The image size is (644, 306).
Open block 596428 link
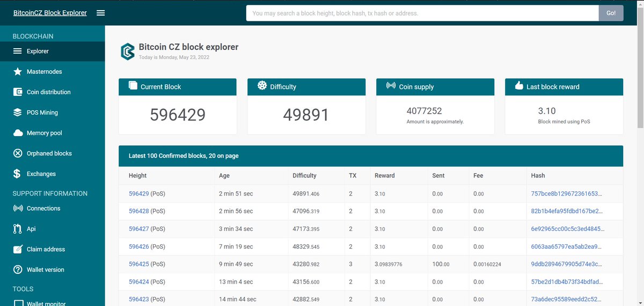click(x=139, y=211)
